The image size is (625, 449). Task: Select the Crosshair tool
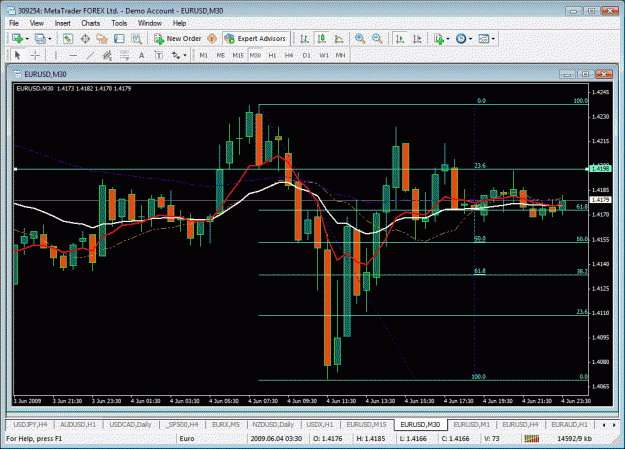click(35, 55)
